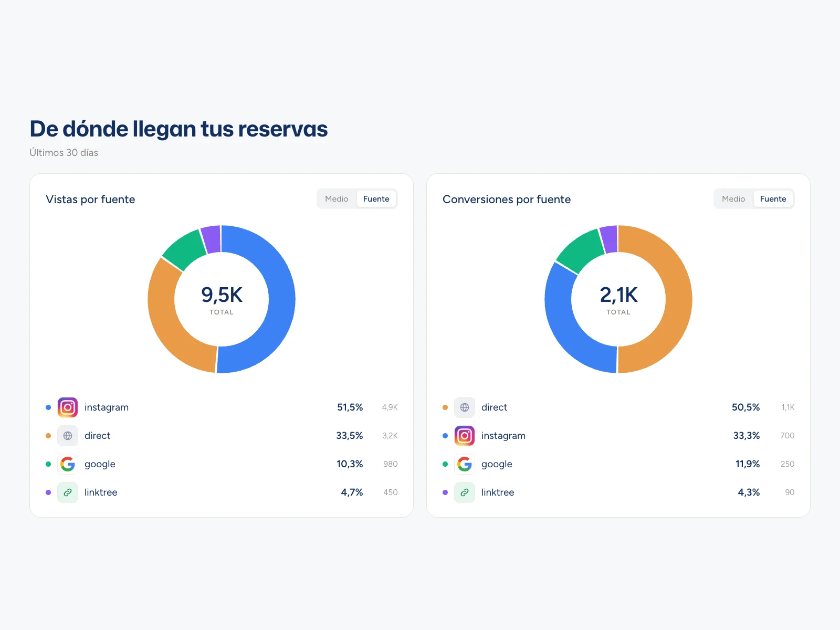Viewport: 840px width, 630px height.
Task: Click the Últimos 30 días subtitle
Action: point(64,153)
